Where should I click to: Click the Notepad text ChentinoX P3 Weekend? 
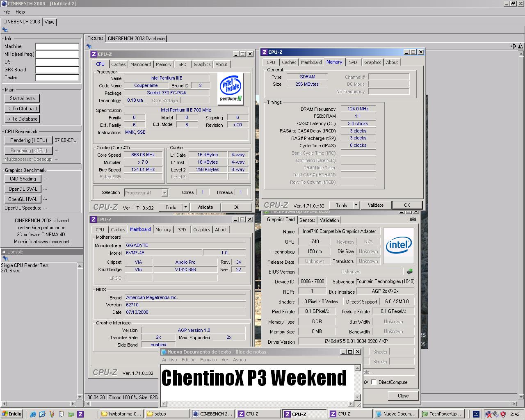coord(254,378)
